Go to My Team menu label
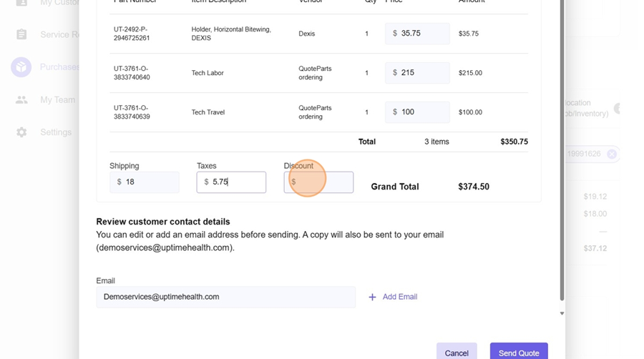The width and height of the screenshot is (644, 359). pos(57,100)
